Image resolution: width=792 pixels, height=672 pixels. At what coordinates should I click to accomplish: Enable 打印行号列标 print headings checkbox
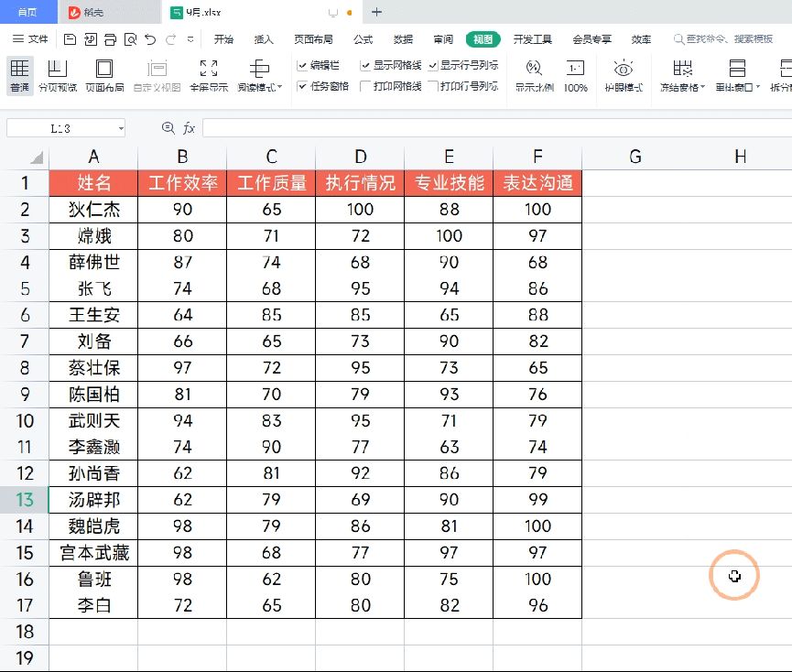[433, 86]
